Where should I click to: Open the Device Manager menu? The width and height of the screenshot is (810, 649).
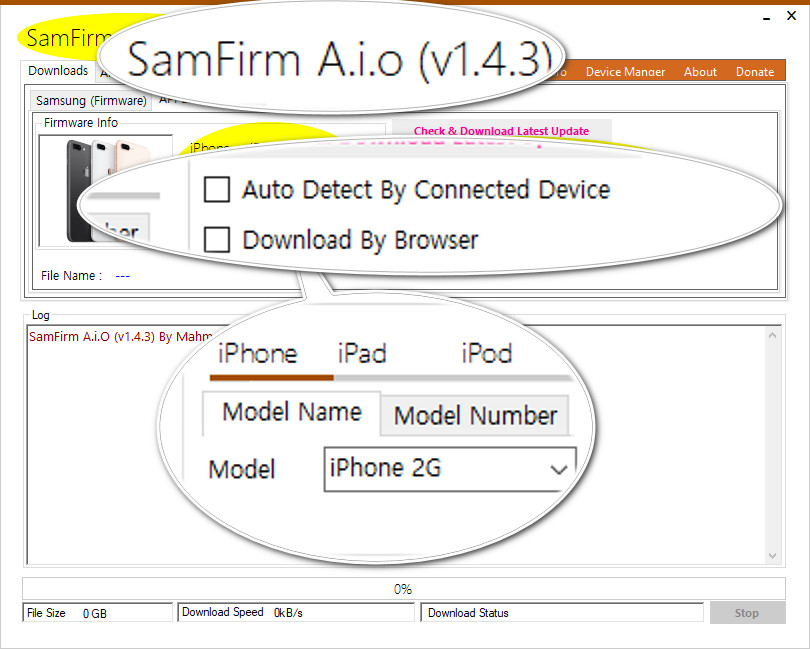625,72
